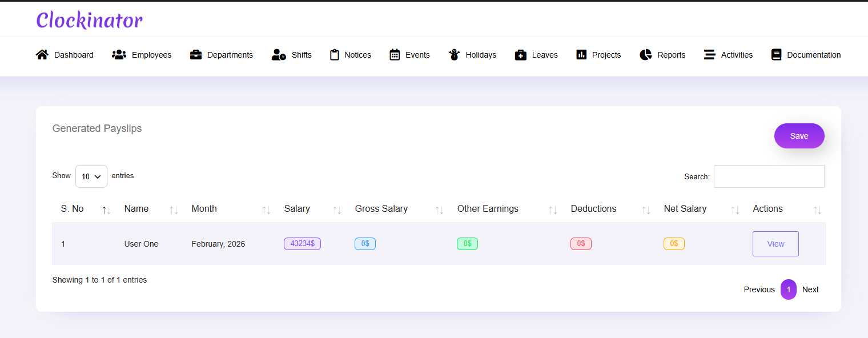Click the purple Save button
The height and width of the screenshot is (338, 868).
tap(799, 136)
